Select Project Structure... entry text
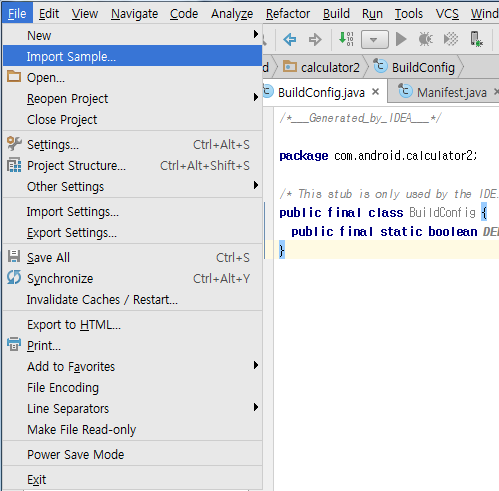 [x=76, y=166]
